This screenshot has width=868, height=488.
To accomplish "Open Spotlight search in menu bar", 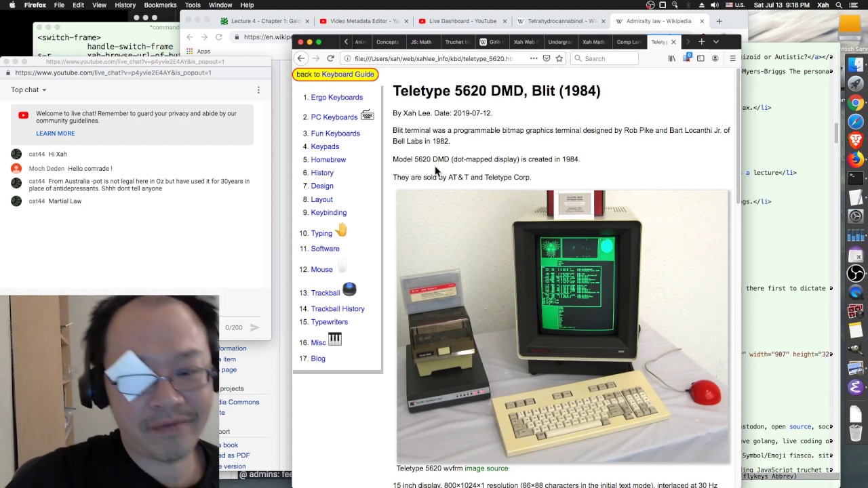I will [x=840, y=5].
